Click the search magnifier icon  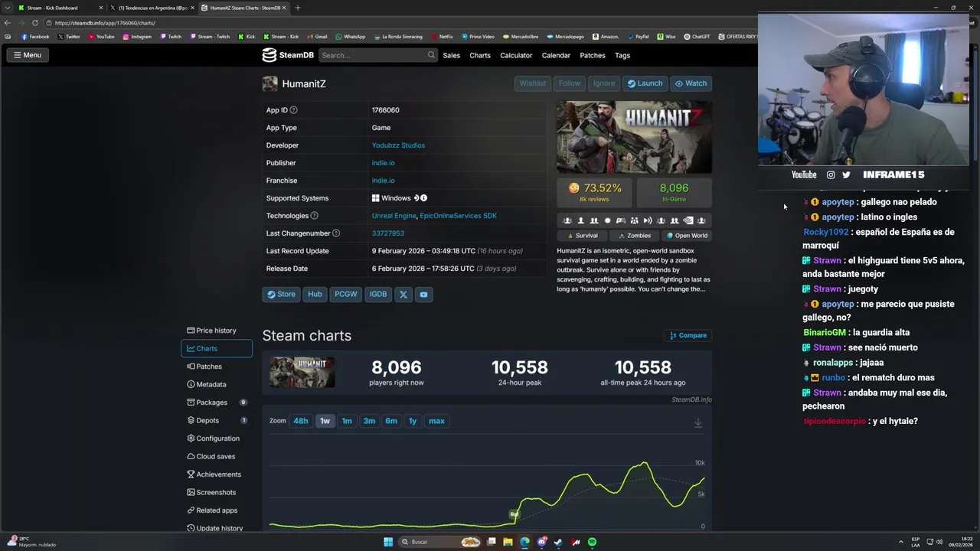[431, 55]
